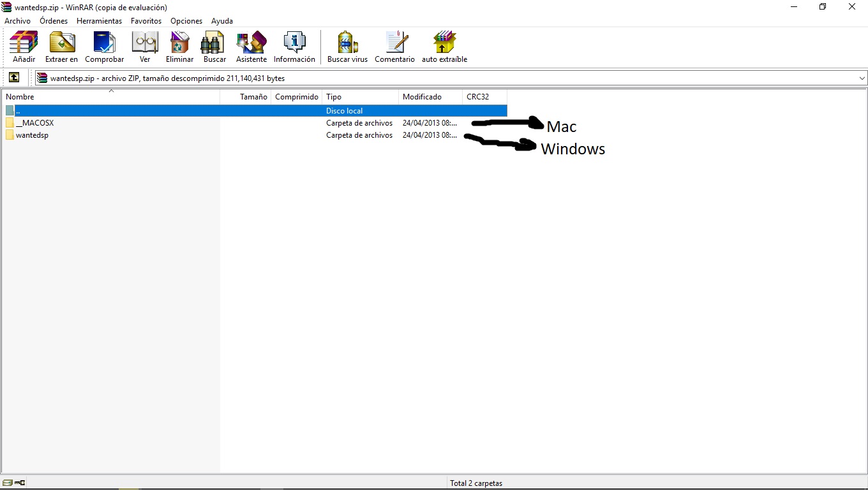
Task: Click modified date of __MACOSX row
Action: 430,122
